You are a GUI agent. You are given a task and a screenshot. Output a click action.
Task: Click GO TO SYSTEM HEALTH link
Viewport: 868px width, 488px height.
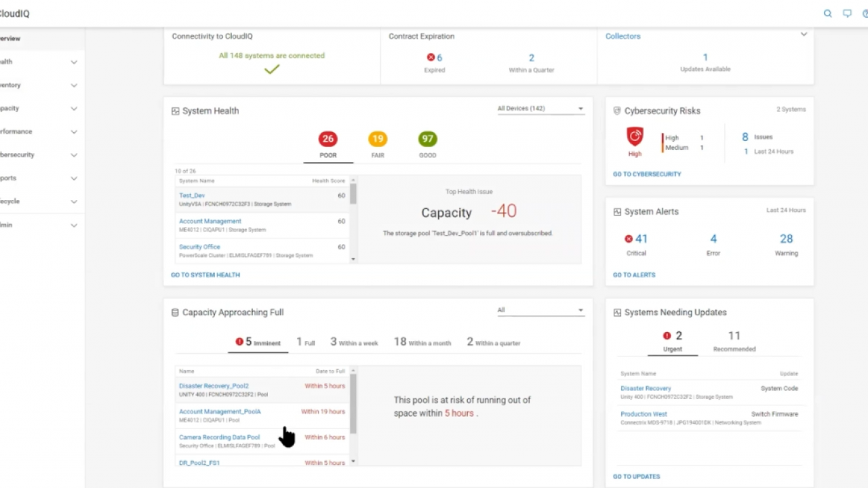tap(205, 275)
